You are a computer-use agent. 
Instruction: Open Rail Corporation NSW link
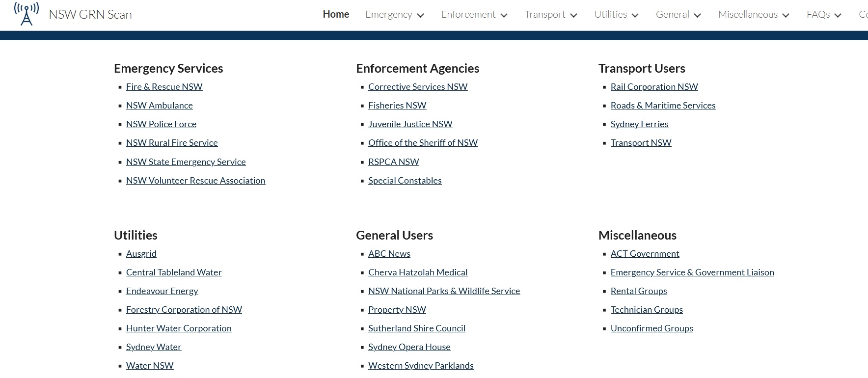pyautogui.click(x=654, y=87)
